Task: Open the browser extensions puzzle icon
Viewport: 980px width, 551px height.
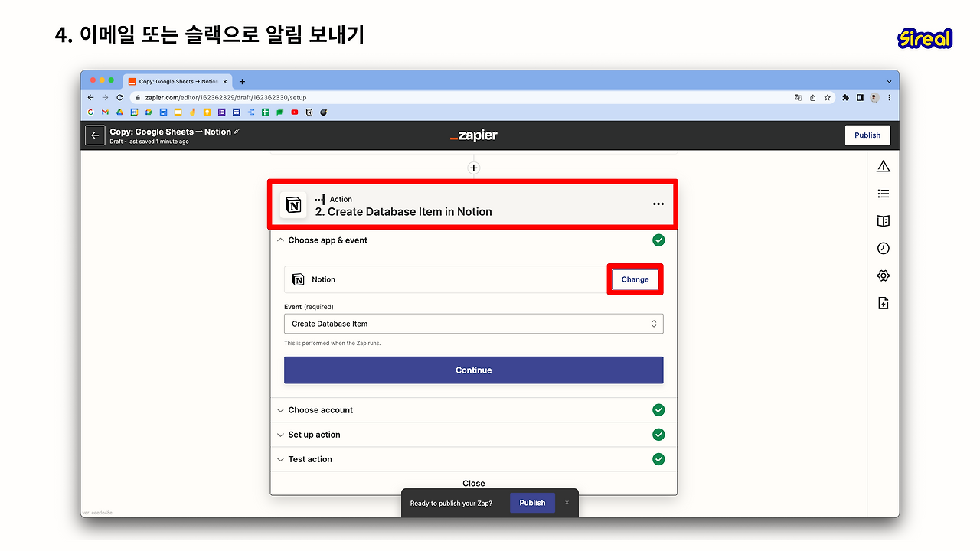Action: click(846, 98)
